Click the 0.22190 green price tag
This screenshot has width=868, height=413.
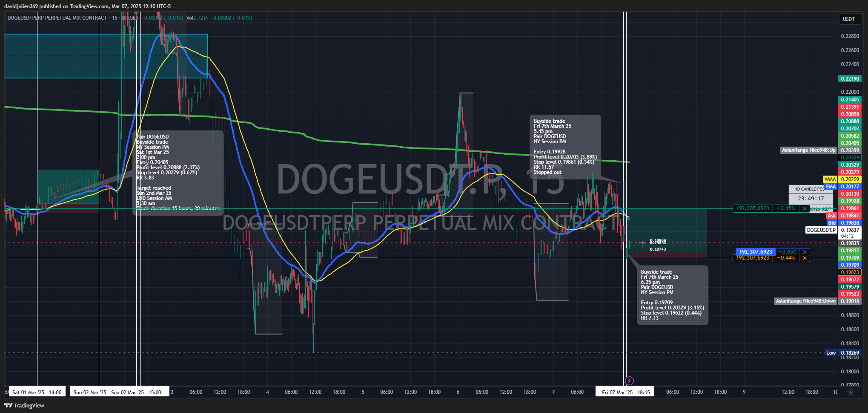(850, 79)
